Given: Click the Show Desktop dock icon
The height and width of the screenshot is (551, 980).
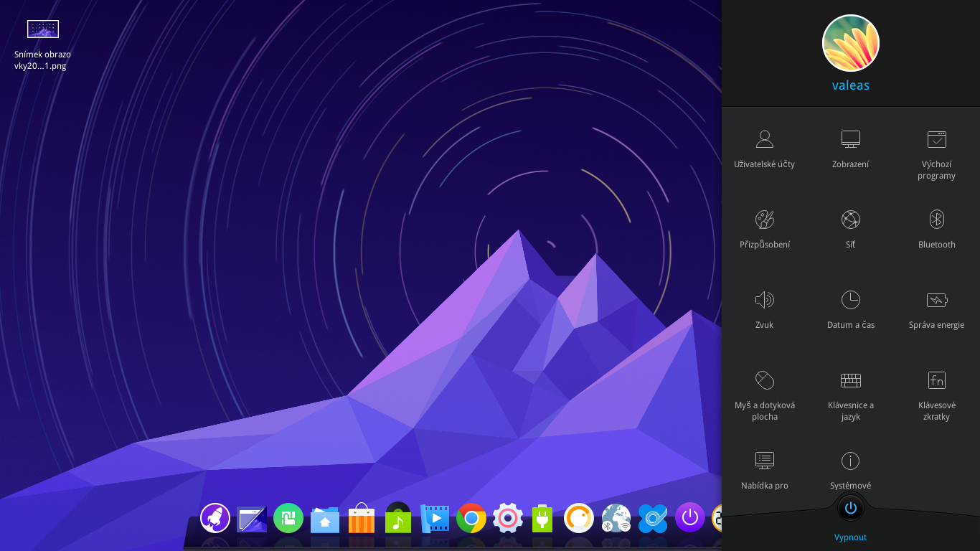Looking at the screenshot, I should pyautogui.click(x=252, y=518).
